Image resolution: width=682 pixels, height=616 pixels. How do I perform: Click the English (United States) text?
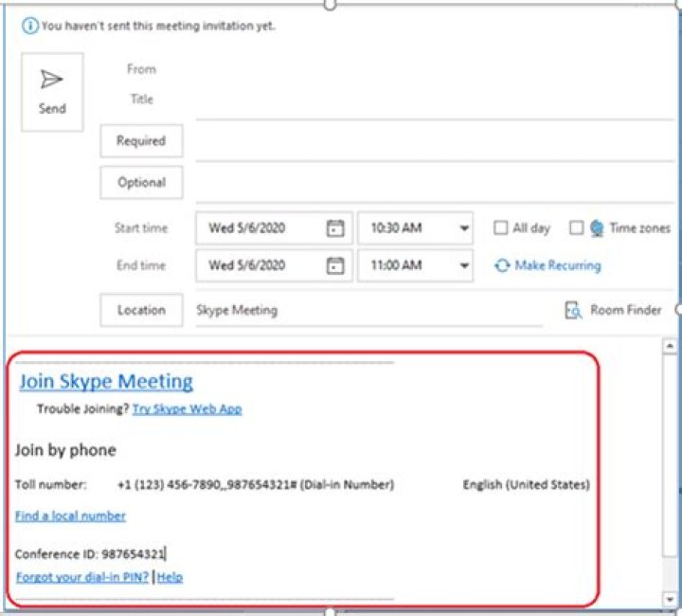(x=527, y=484)
